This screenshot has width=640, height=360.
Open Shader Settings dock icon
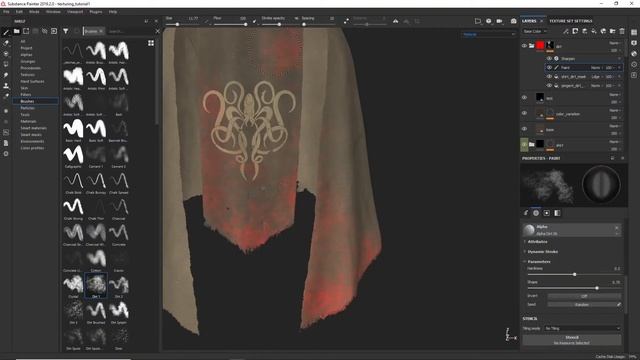pyautogui.click(x=634, y=53)
